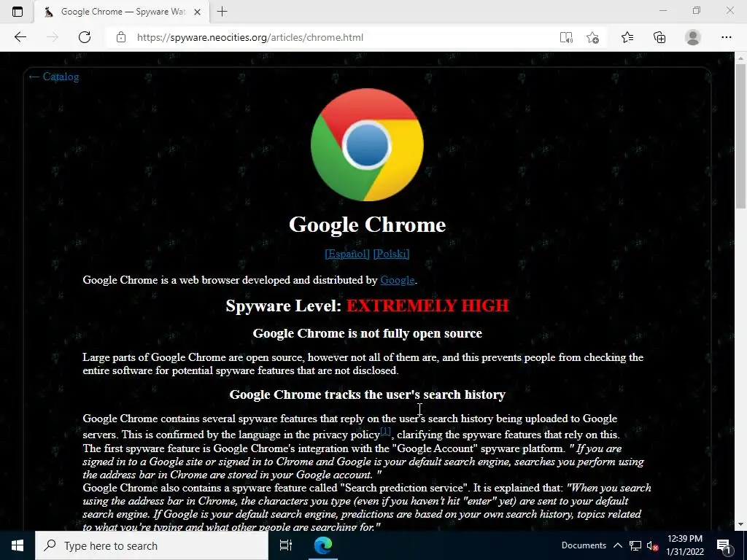
Task: Click the muted volume tray icon
Action: tap(652, 545)
